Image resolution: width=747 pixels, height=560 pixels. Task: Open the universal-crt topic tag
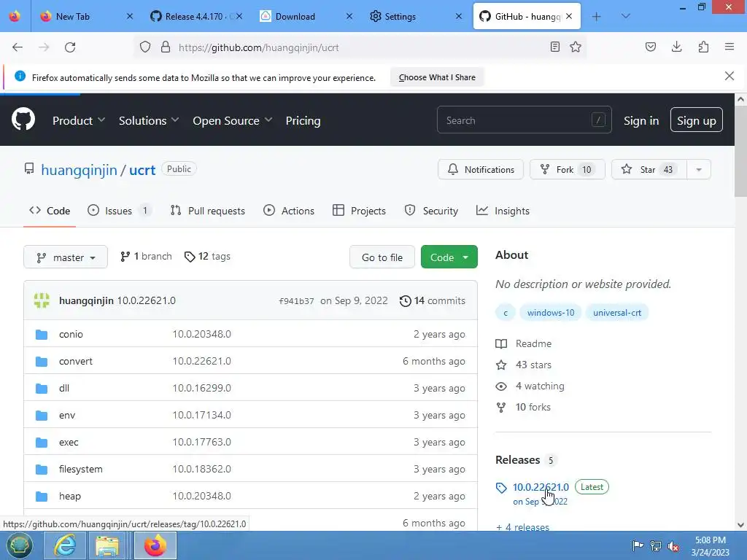tap(617, 312)
